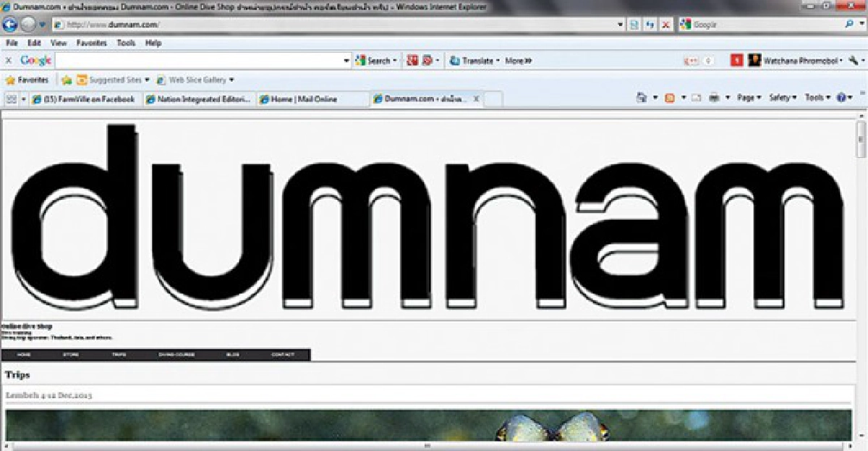Click the RSS feeds icon

[670, 98]
